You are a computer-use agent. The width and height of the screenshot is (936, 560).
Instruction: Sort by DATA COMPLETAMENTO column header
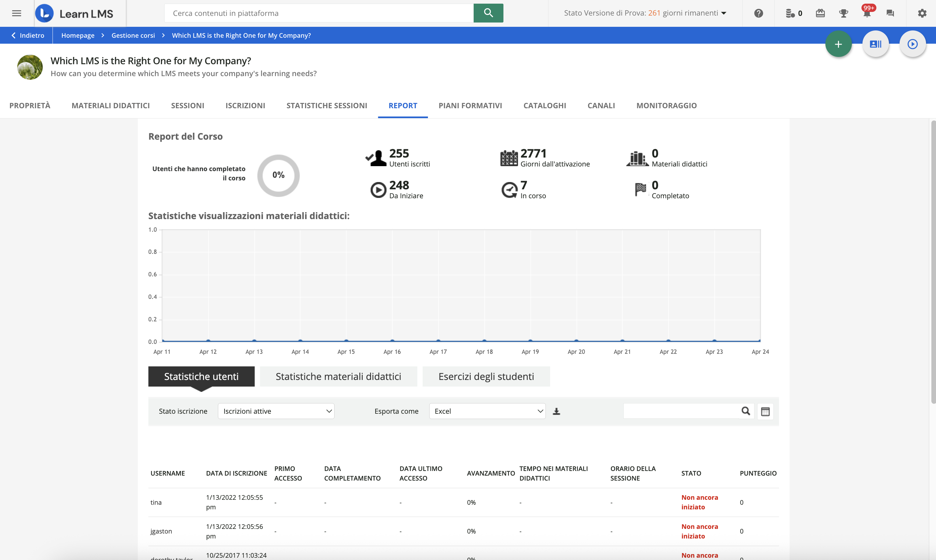pos(352,473)
